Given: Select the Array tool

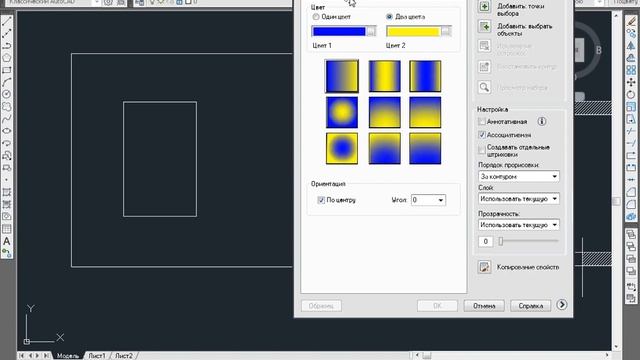Looking at the screenshot, I should pos(631,70).
